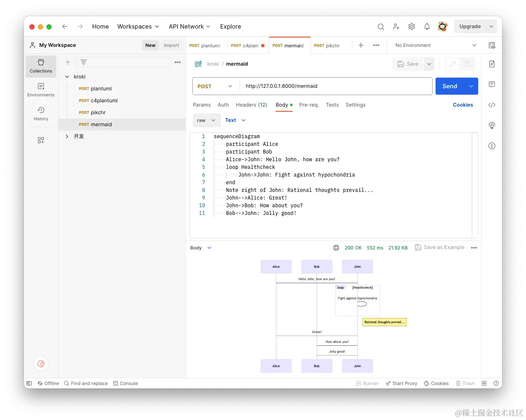Viewport: 526px width, 420px height.
Task: Open the user avatar menu
Action: [x=443, y=26]
